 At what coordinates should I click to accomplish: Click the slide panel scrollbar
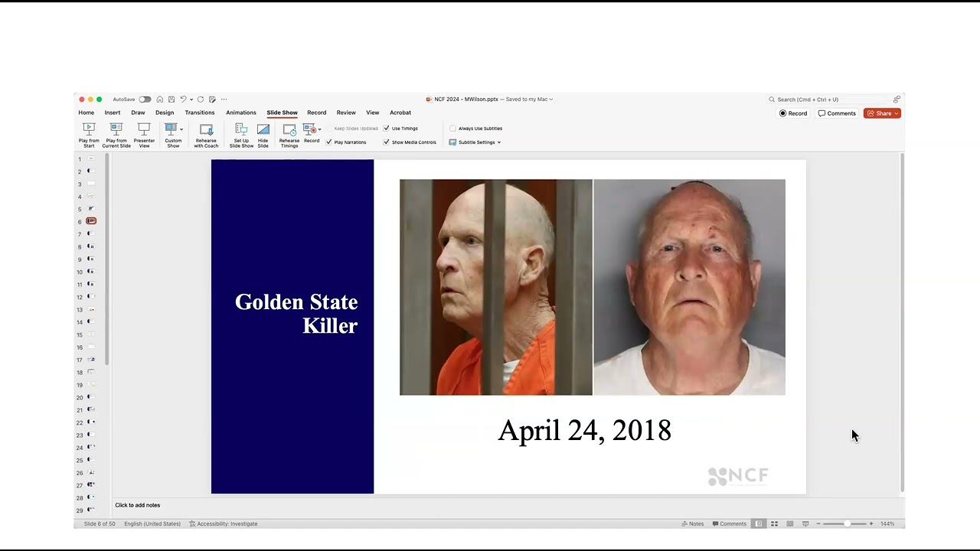(106, 260)
